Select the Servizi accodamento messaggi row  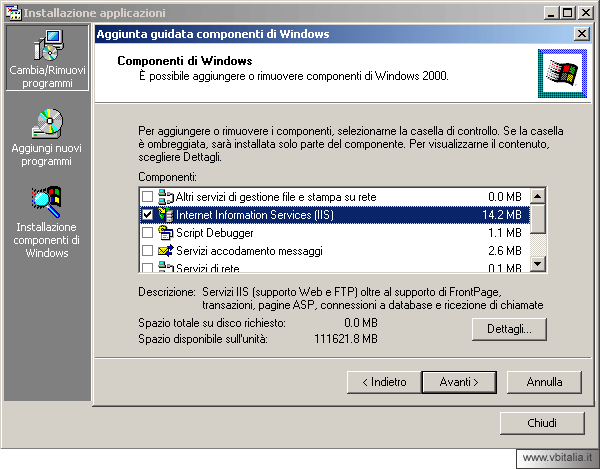pyautogui.click(x=334, y=251)
